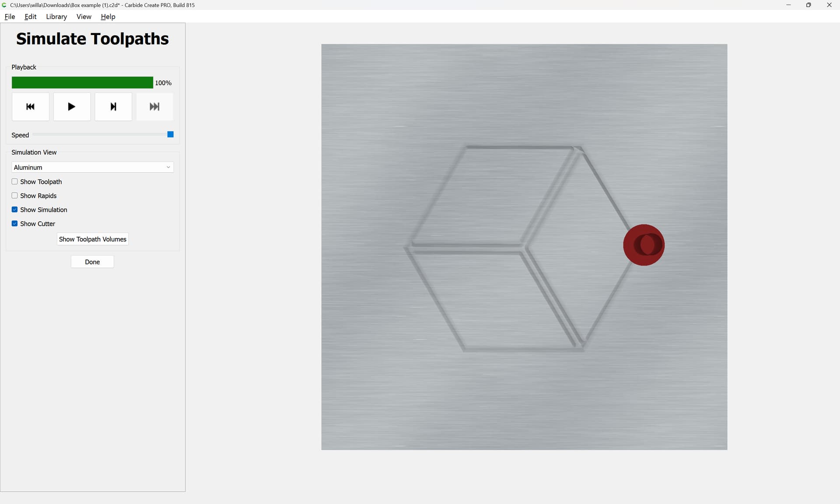Open the Help menu
The height and width of the screenshot is (504, 840).
(108, 17)
